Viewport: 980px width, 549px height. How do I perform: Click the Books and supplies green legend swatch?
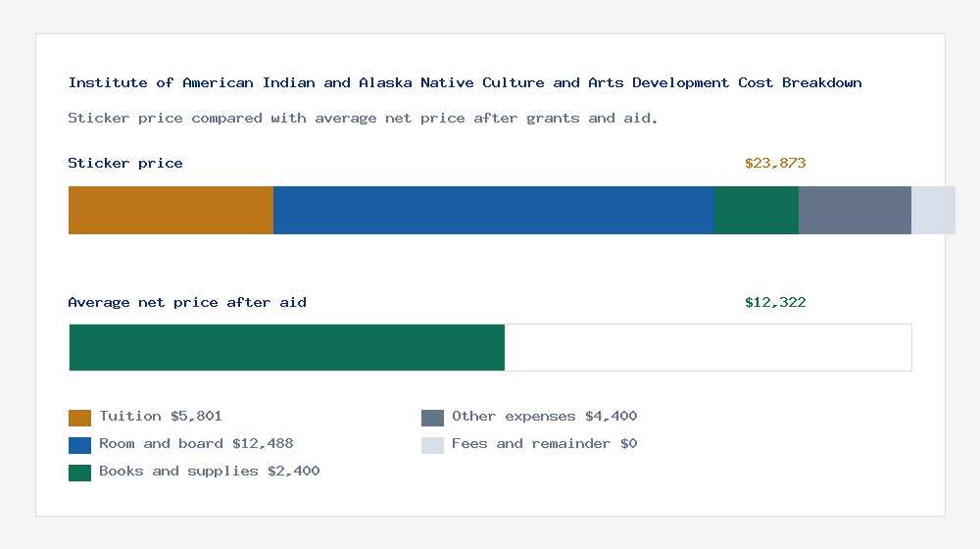click(x=80, y=473)
